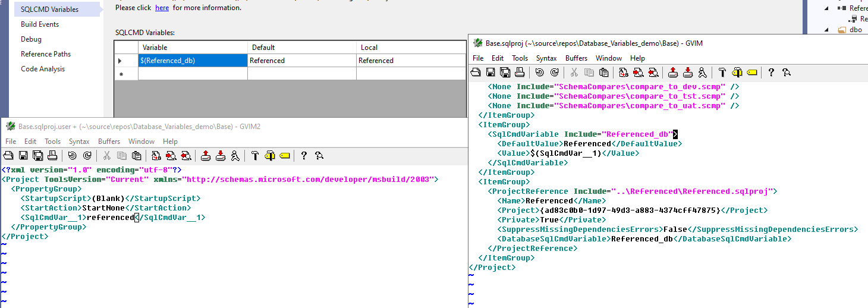
Task: Click the 'here' link for more information
Action: pos(162,8)
